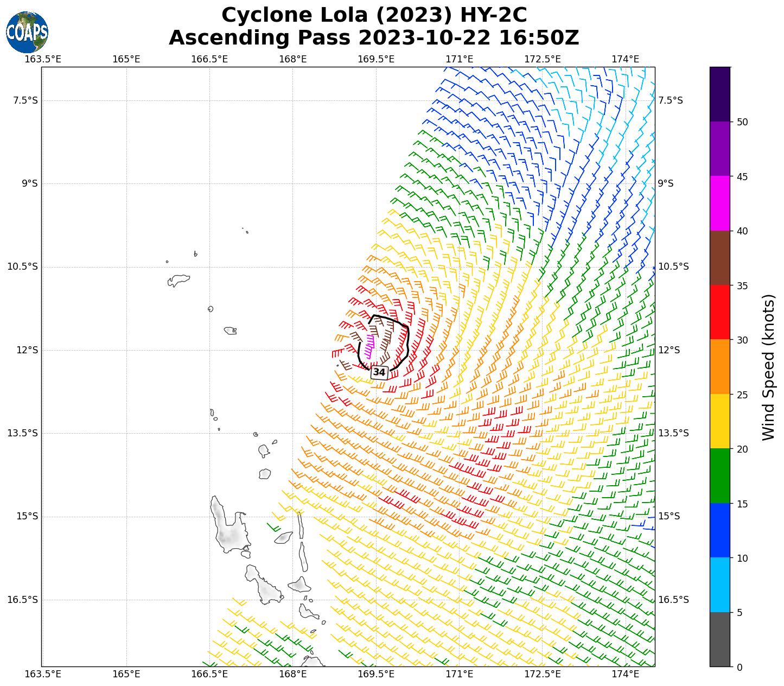Viewport: 784px width, 686px height.
Task: Click the COAPS globe logo
Action: (27, 32)
